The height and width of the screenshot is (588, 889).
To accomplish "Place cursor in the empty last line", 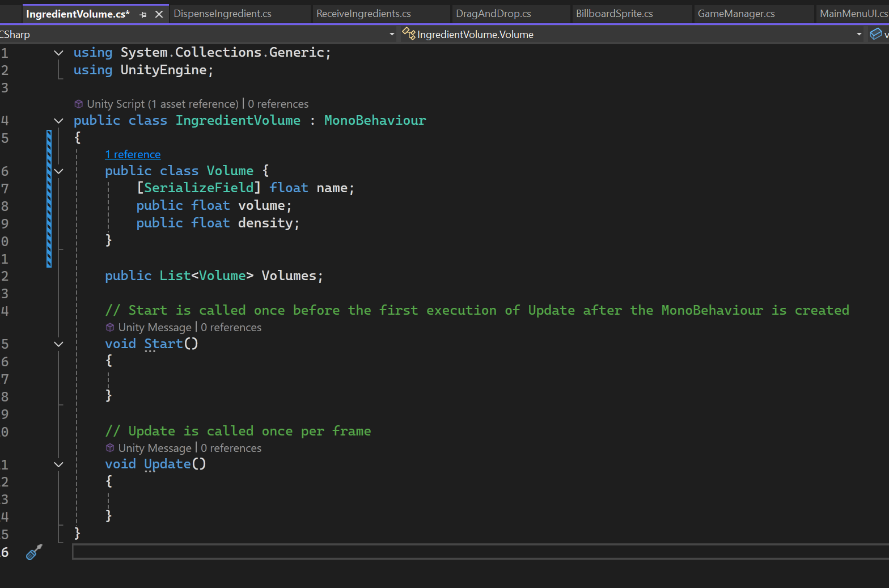I will 480,552.
